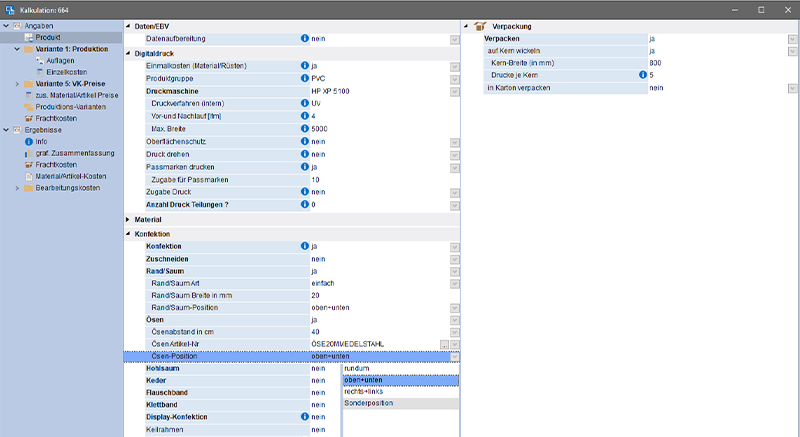Click Hohlsaum value nein

click(x=318, y=368)
